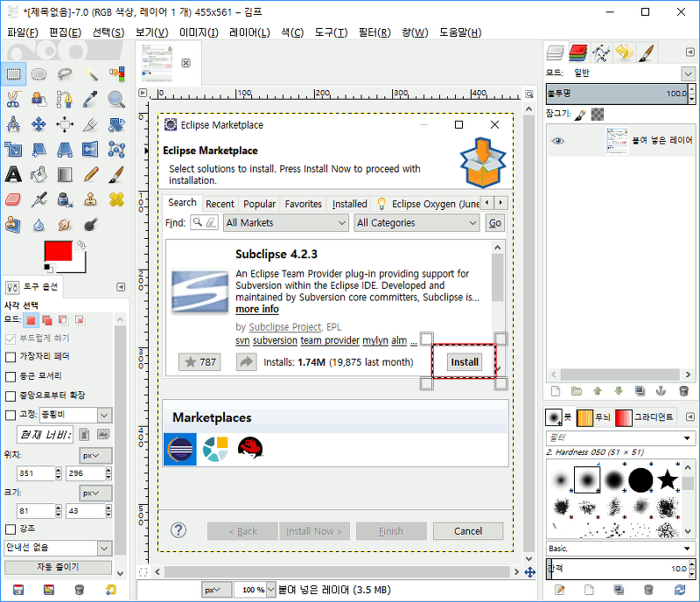The height and width of the screenshot is (602, 700).
Task: Select the Pencil tool
Action: [91, 175]
